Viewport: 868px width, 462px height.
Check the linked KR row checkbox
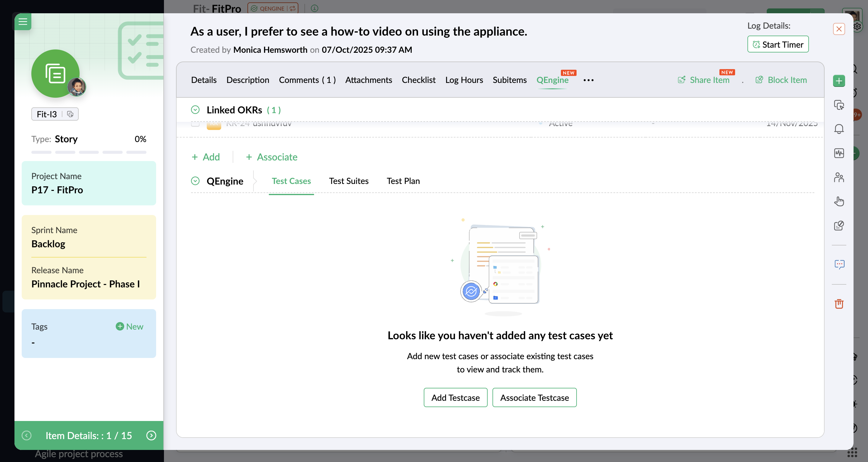click(x=195, y=123)
